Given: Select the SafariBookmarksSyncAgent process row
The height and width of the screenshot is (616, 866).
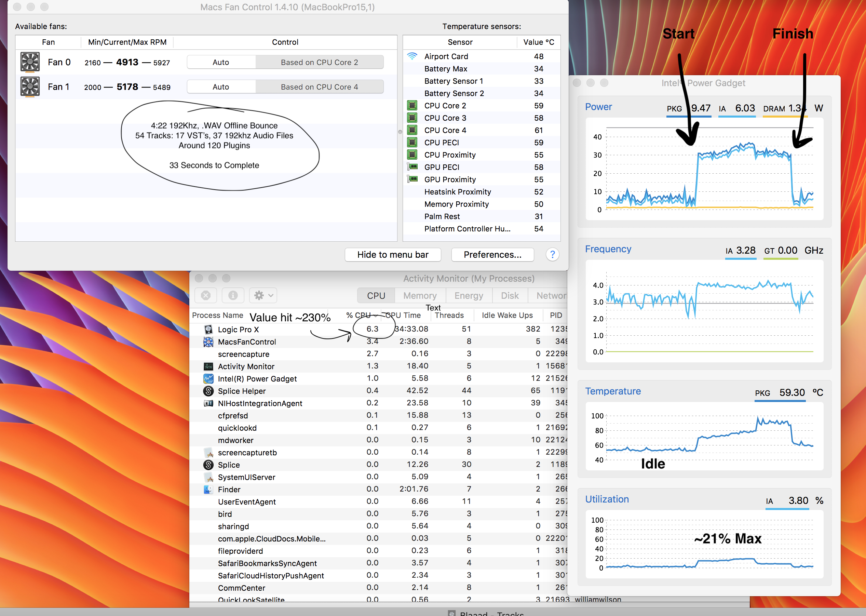Looking at the screenshot, I should (x=378, y=563).
